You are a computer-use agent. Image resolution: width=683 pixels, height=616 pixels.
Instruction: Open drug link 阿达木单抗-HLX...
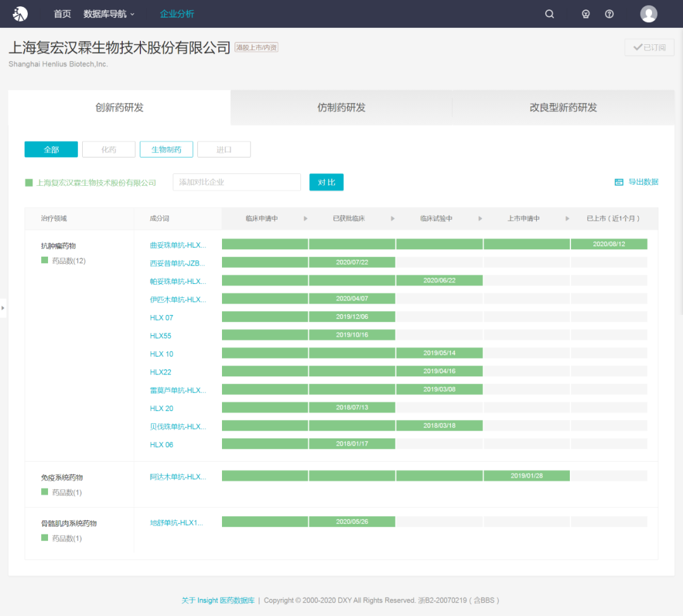178,477
